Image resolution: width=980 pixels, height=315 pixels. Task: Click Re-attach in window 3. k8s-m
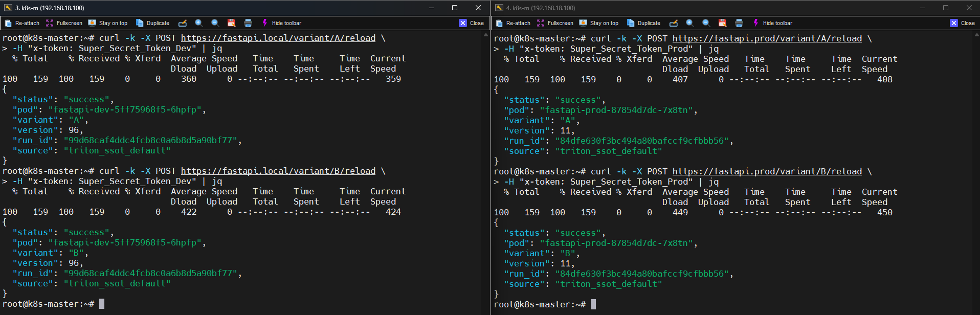coord(23,23)
